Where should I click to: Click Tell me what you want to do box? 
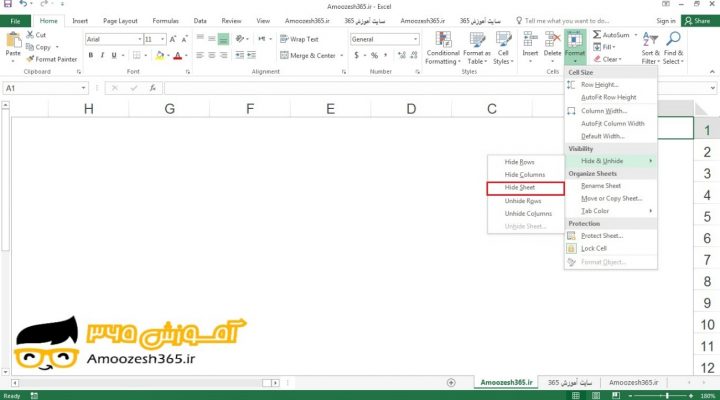point(567,21)
